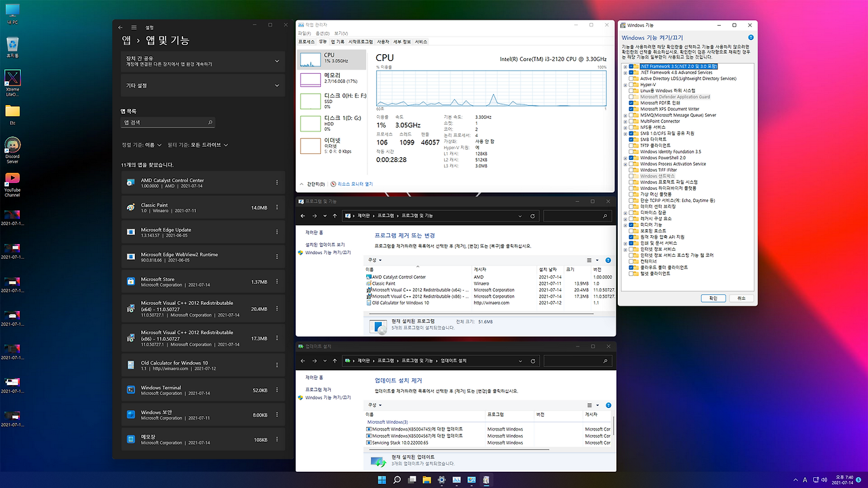Click help icon in Installed Updates window
868x488 pixels.
pyautogui.click(x=608, y=405)
